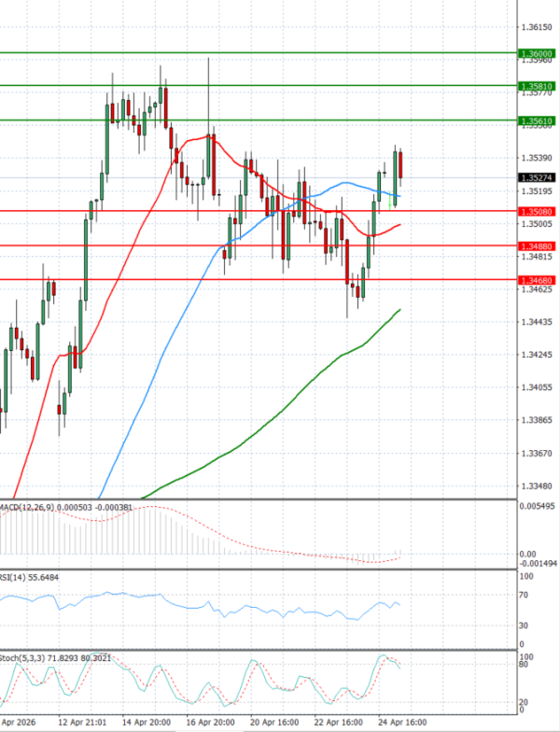This screenshot has height=732, width=560.
Task: Select the 14 Apr 20:00 time label
Action: coord(147,723)
